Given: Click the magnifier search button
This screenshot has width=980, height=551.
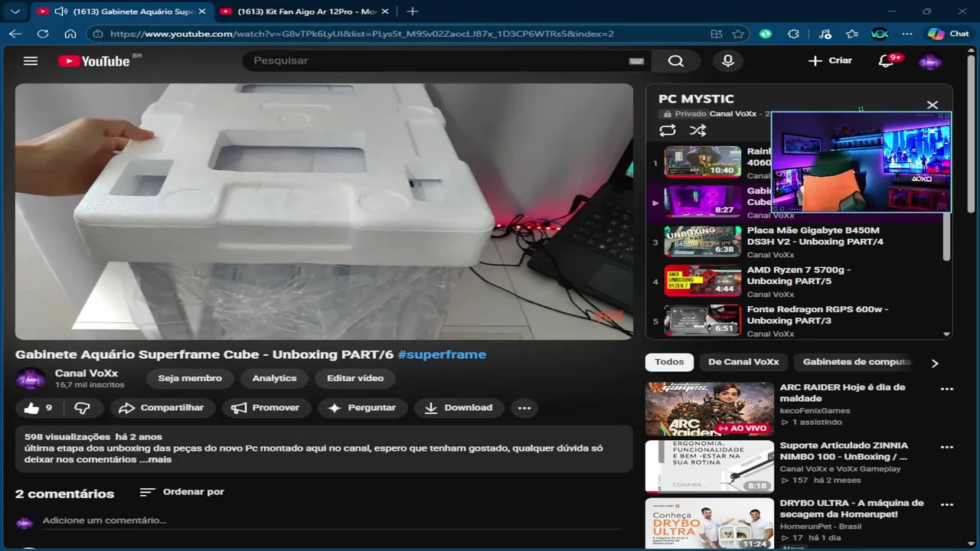Looking at the screenshot, I should point(675,61).
